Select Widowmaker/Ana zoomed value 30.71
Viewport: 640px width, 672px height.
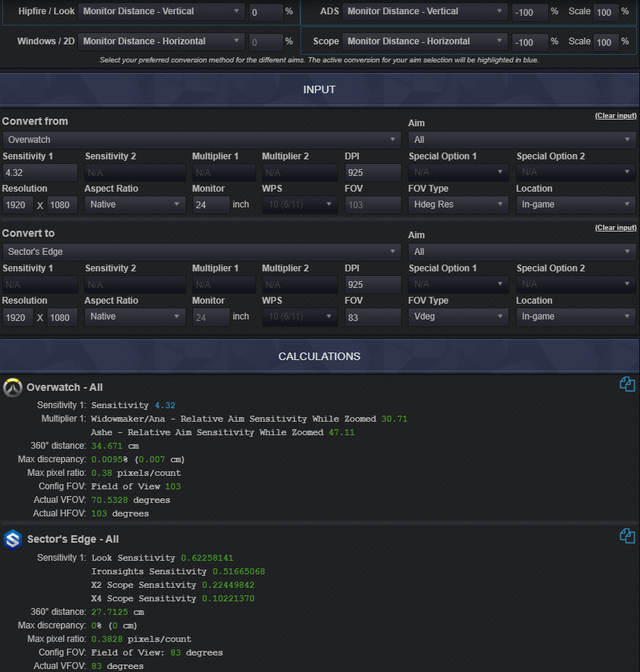point(394,419)
